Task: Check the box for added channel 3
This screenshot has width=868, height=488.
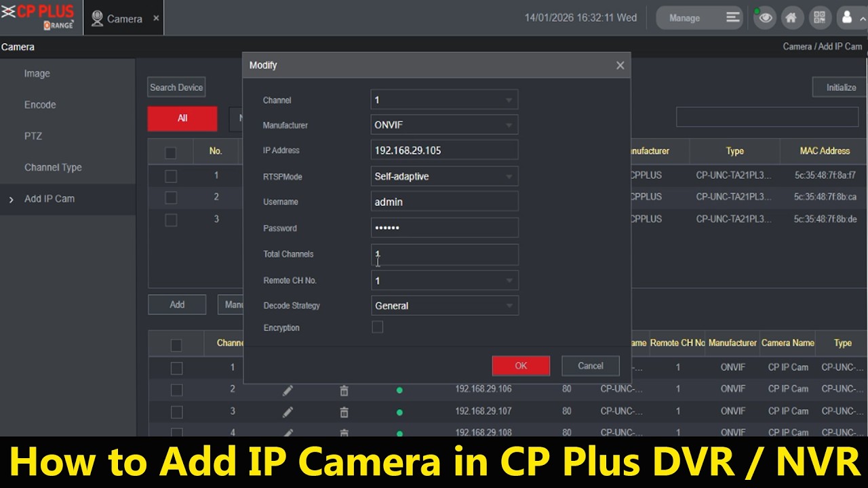Action: tap(176, 412)
